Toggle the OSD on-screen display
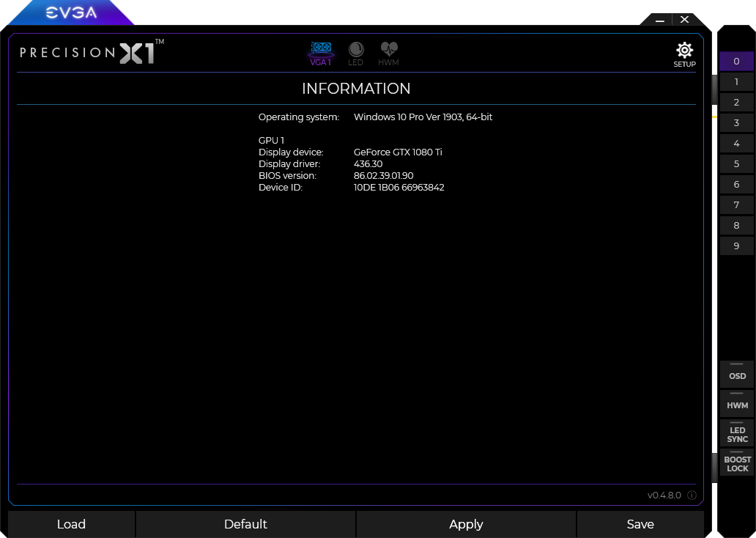 coord(737,374)
